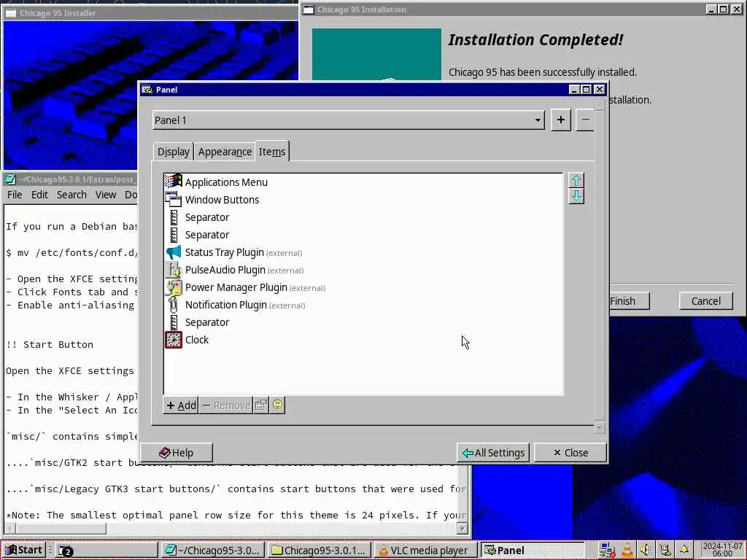Show item about info smiley button
Screen dimensions: 747x560
tap(277, 405)
